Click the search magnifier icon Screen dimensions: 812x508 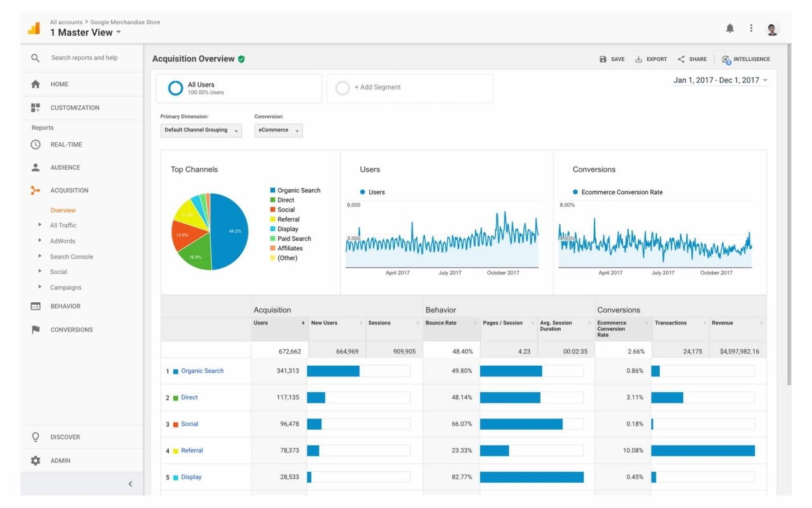tap(36, 58)
